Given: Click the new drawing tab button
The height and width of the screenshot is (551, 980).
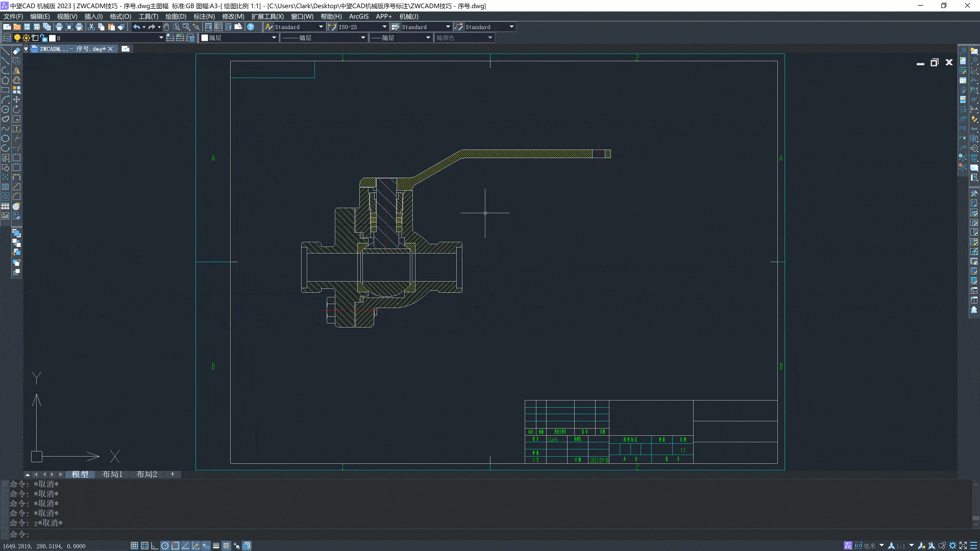Looking at the screenshot, I should pyautogui.click(x=126, y=49).
